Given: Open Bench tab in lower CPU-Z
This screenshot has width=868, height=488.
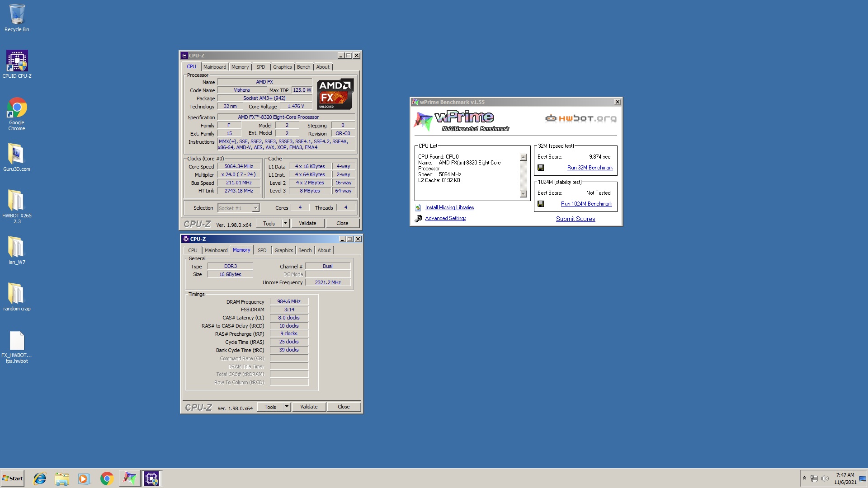Looking at the screenshot, I should point(305,250).
